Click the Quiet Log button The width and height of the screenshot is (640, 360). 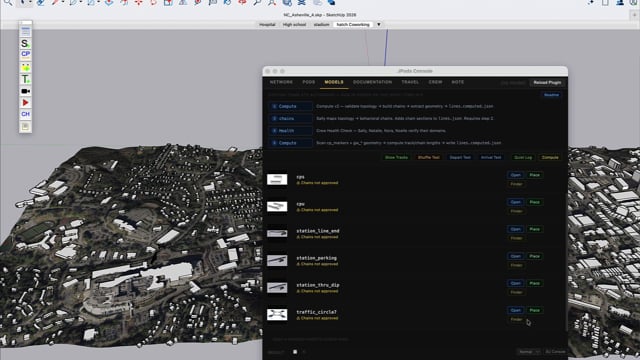click(x=523, y=157)
